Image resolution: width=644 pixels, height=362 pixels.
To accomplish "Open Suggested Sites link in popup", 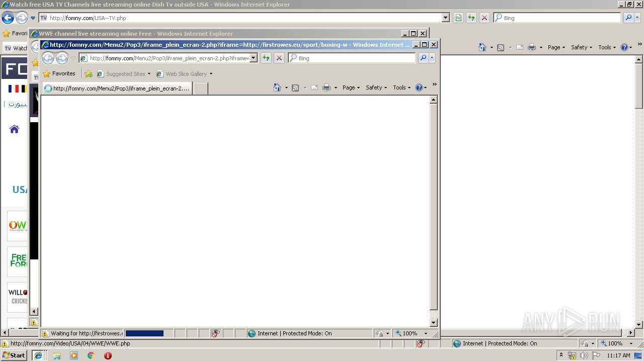I will tap(123, 74).
